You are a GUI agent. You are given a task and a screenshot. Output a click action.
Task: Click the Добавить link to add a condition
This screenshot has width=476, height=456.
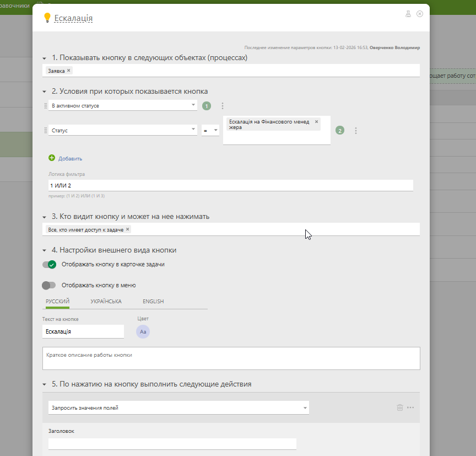click(70, 159)
